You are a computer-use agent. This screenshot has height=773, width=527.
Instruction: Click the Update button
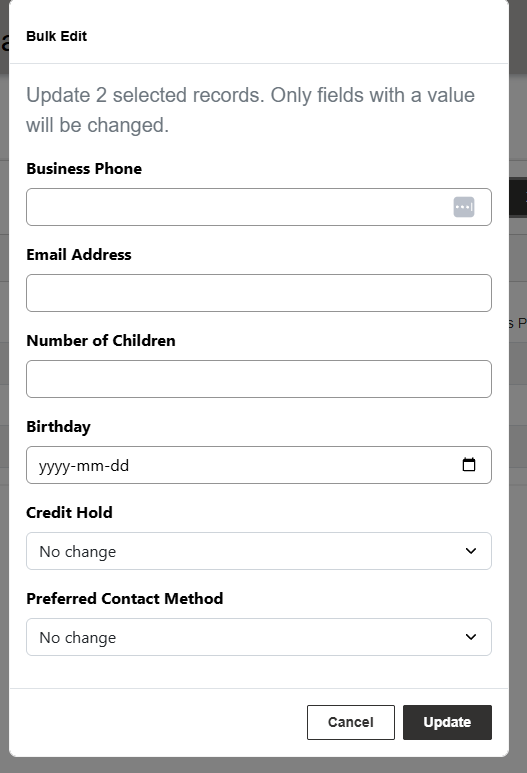tap(447, 722)
